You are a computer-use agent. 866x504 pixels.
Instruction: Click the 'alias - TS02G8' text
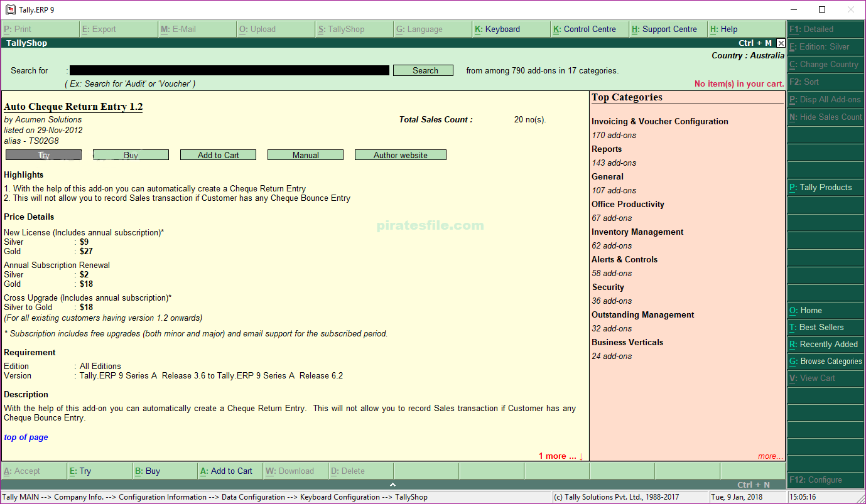(x=31, y=141)
